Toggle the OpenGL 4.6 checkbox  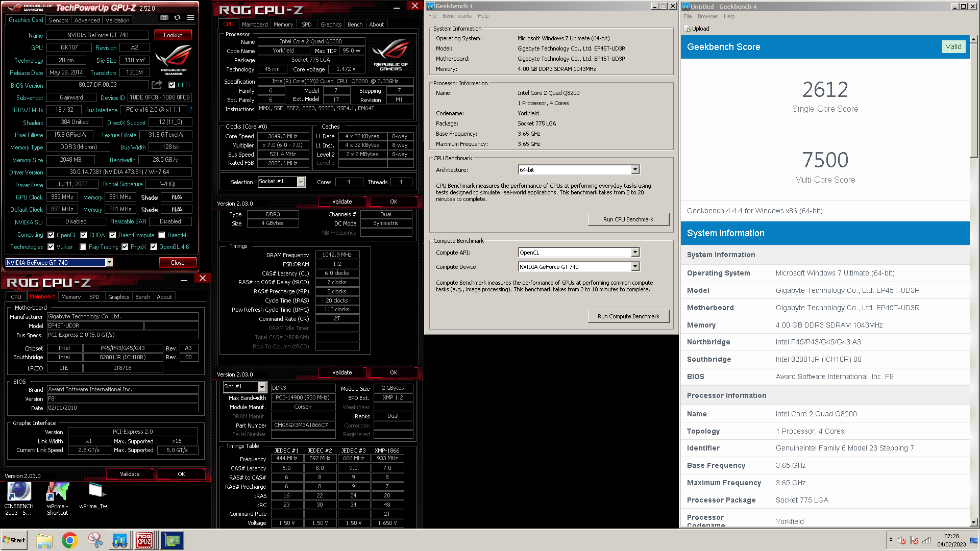154,247
